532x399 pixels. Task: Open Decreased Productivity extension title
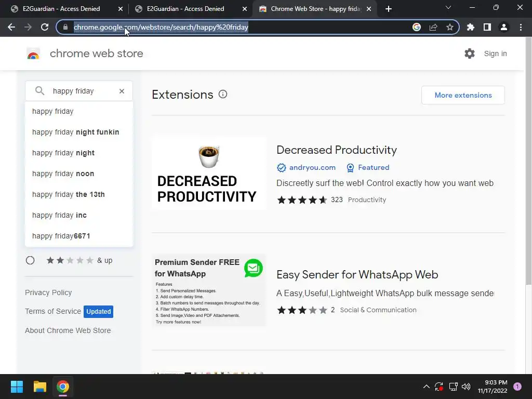coord(337,150)
